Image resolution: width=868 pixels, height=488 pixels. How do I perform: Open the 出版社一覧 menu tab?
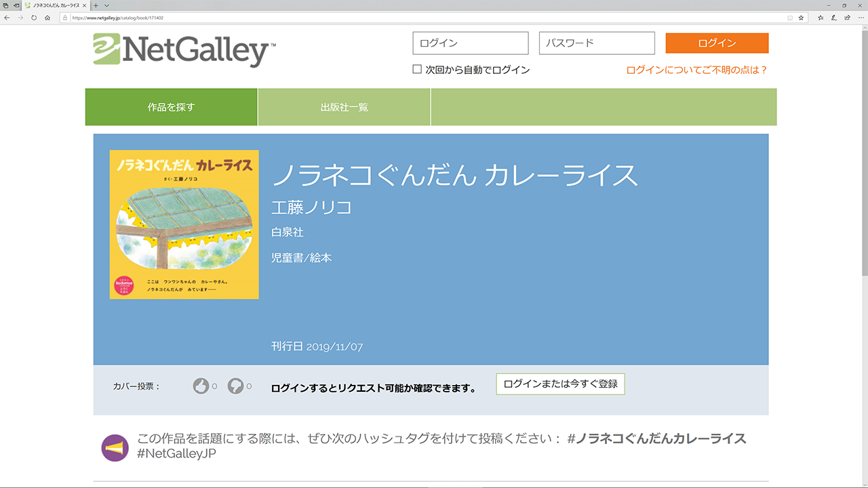(344, 107)
